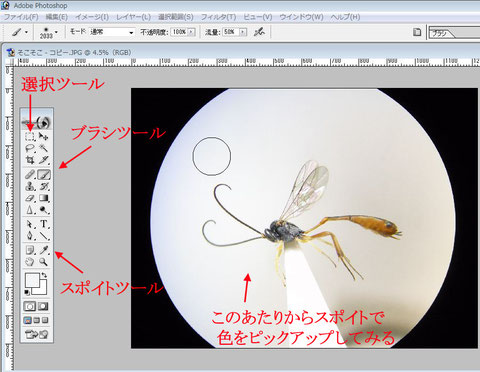The width and height of the screenshot is (480, 372).
Task: Open the ウインドウ(W) menu
Action: pyautogui.click(x=301, y=17)
